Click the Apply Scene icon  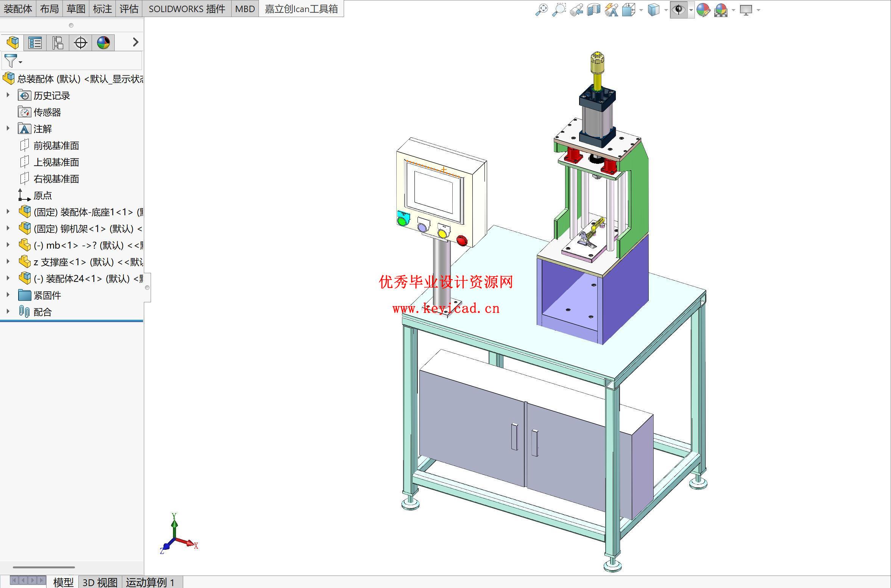(721, 10)
